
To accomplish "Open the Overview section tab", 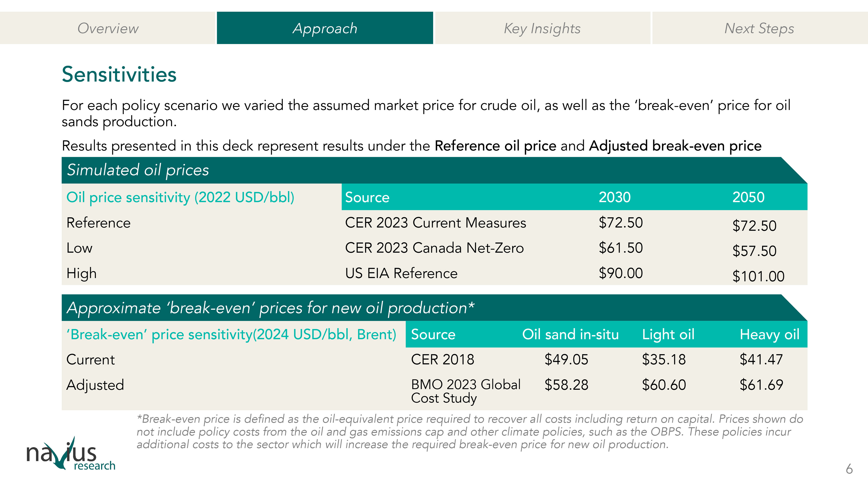I will pos(108,28).
